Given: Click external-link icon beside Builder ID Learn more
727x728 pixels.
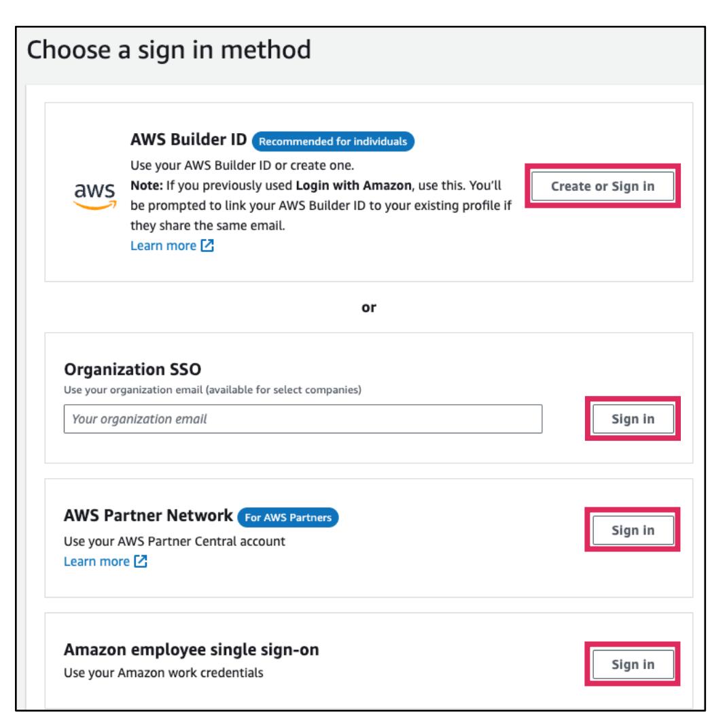Looking at the screenshot, I should 207,247.
